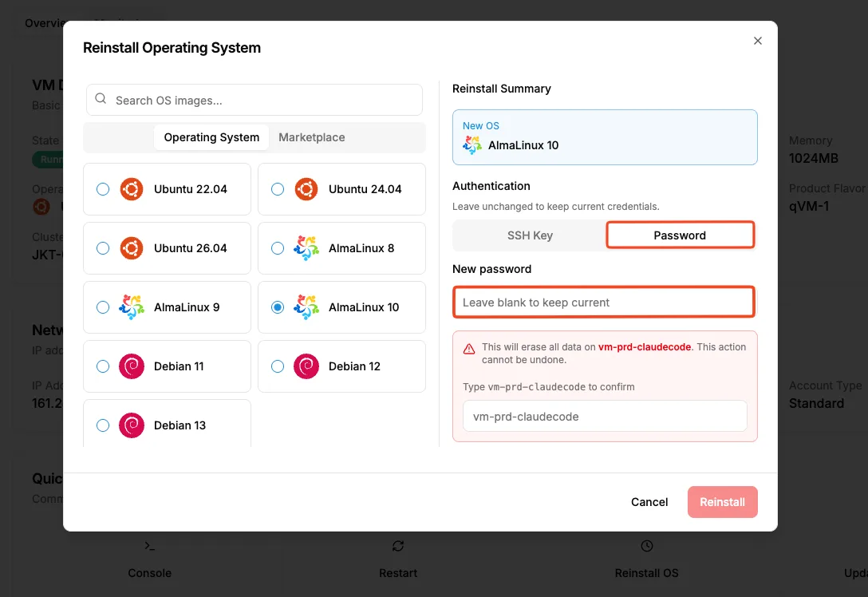The width and height of the screenshot is (868, 597).
Task: Pick the Debian 11 radio button
Action: coord(103,366)
